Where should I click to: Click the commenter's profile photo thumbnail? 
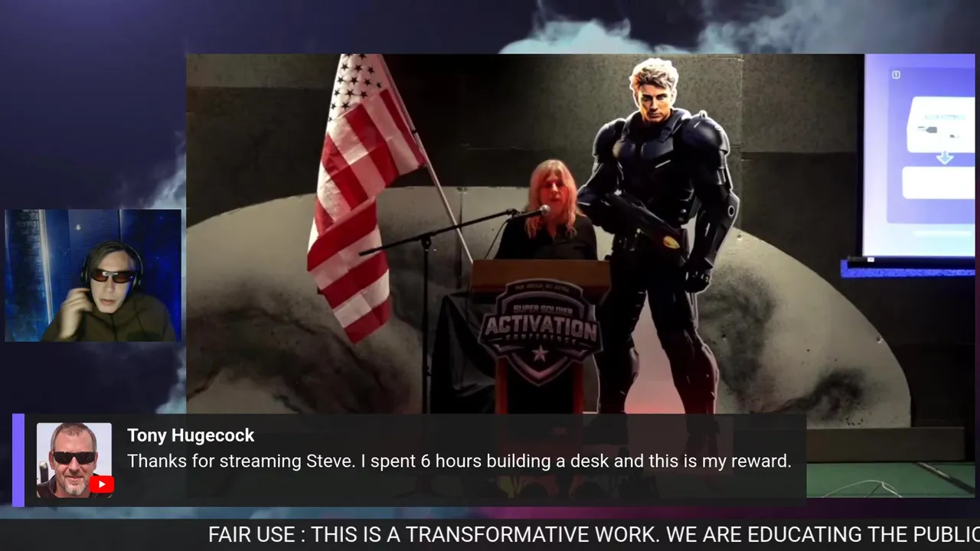74,460
